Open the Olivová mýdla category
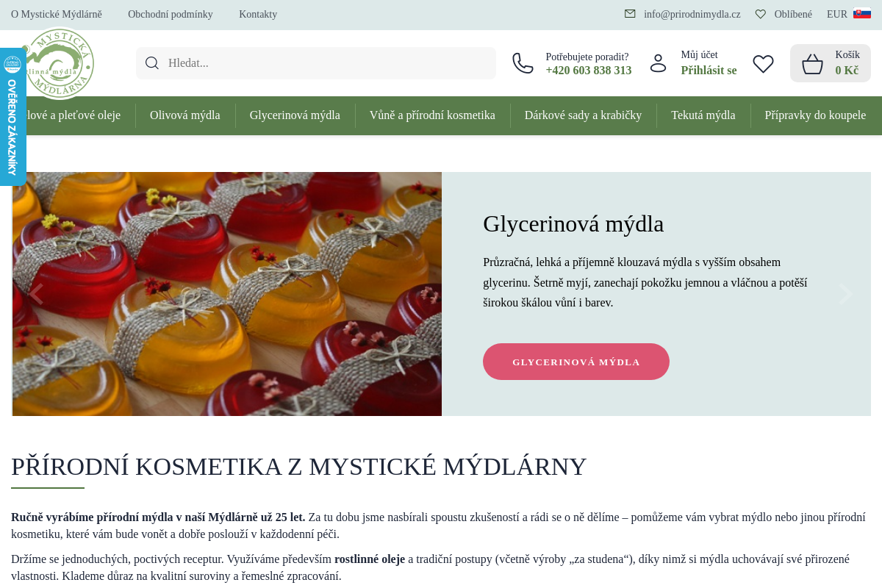This screenshot has width=882, height=588. click(x=185, y=115)
